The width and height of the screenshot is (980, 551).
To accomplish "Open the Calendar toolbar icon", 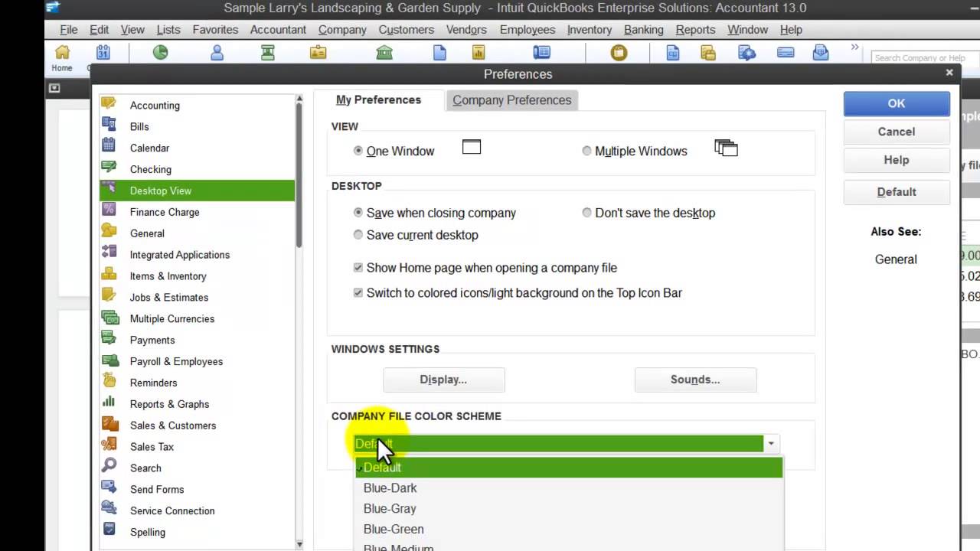I will point(103,52).
